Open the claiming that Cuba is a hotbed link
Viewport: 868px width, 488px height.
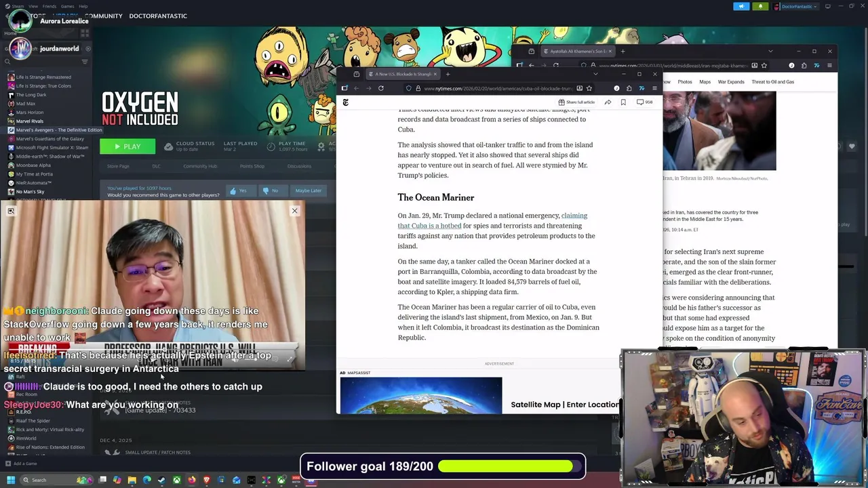tap(493, 221)
